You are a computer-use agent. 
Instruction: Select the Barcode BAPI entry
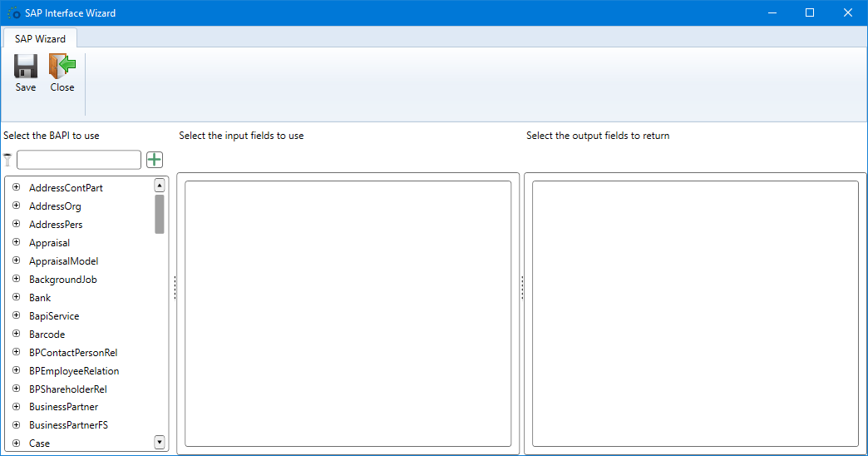47,335
